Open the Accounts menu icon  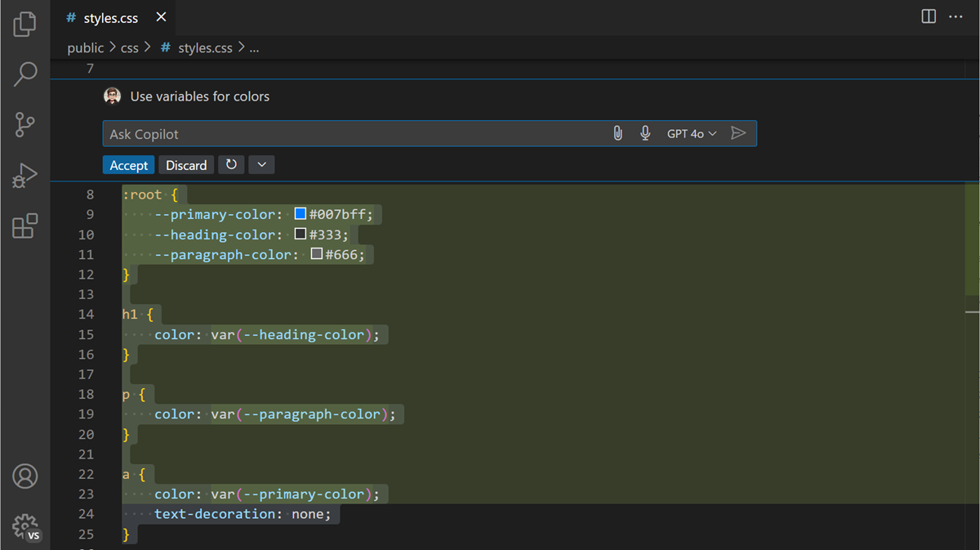pyautogui.click(x=25, y=476)
